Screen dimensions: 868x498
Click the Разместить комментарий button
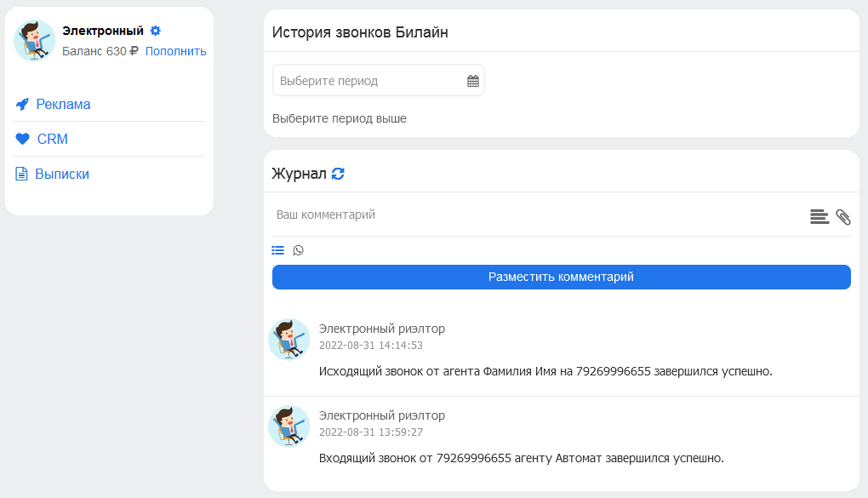pos(562,277)
